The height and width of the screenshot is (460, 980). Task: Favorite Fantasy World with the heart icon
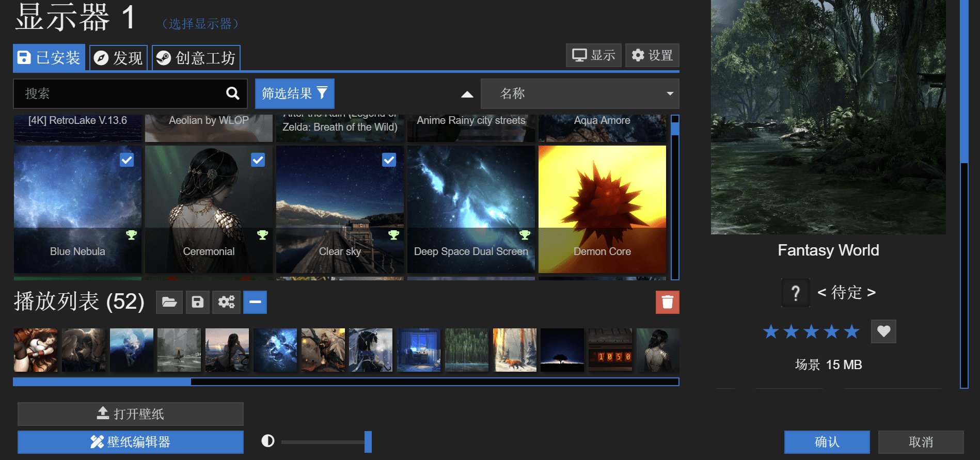[883, 331]
